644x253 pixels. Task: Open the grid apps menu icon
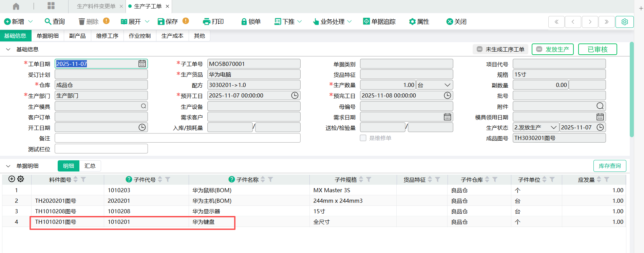click(x=51, y=6)
